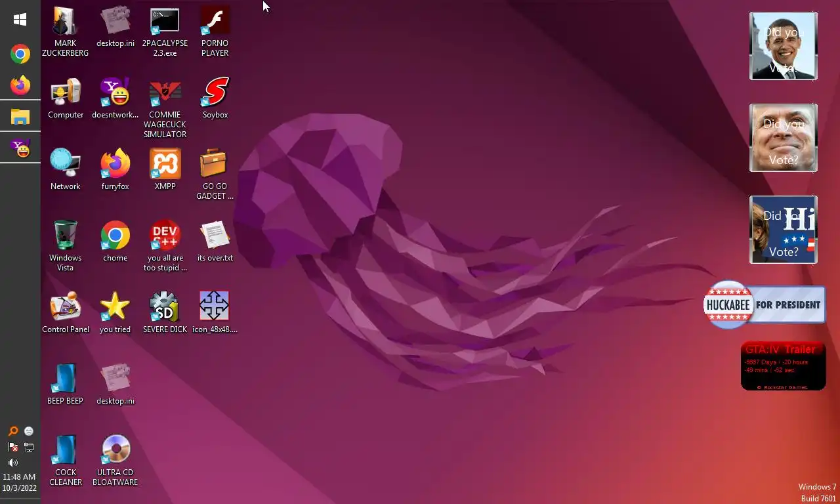The image size is (840, 504).
Task: Open the network connection tray icon
Action: click(x=28, y=447)
